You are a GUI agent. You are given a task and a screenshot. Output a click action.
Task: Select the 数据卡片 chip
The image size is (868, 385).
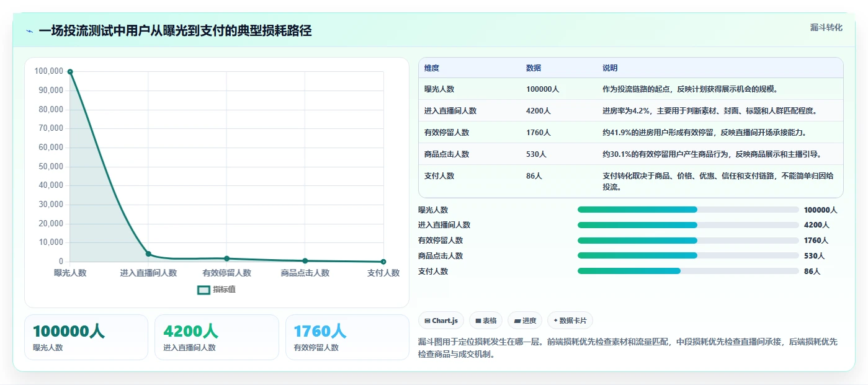tap(570, 321)
